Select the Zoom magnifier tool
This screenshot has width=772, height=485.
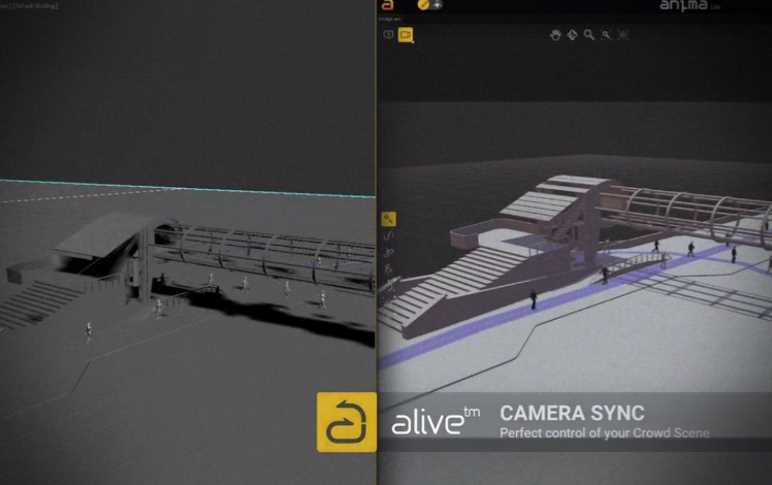pyautogui.click(x=589, y=34)
